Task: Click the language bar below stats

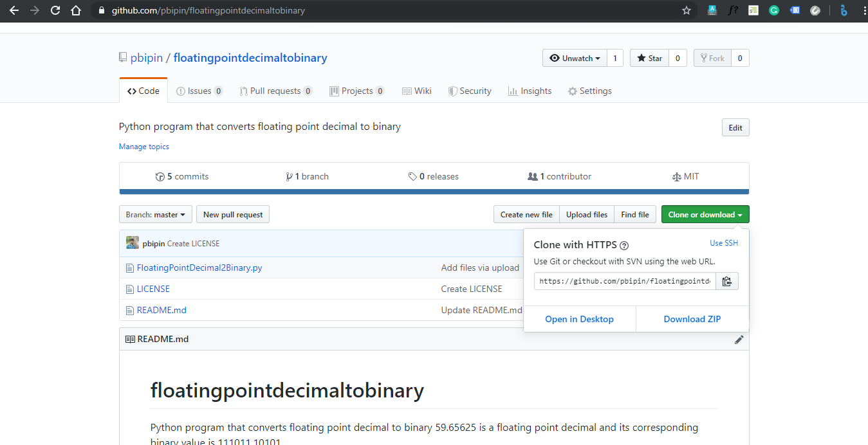Action: point(434,192)
